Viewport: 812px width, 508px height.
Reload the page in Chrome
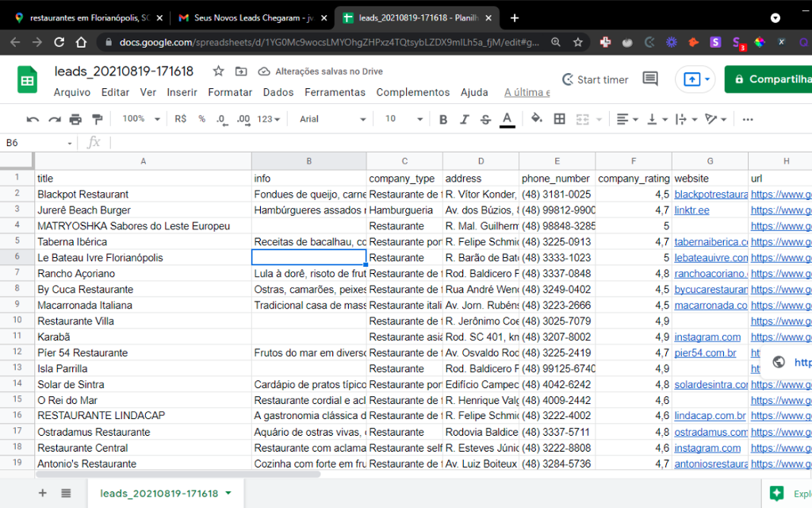59,43
